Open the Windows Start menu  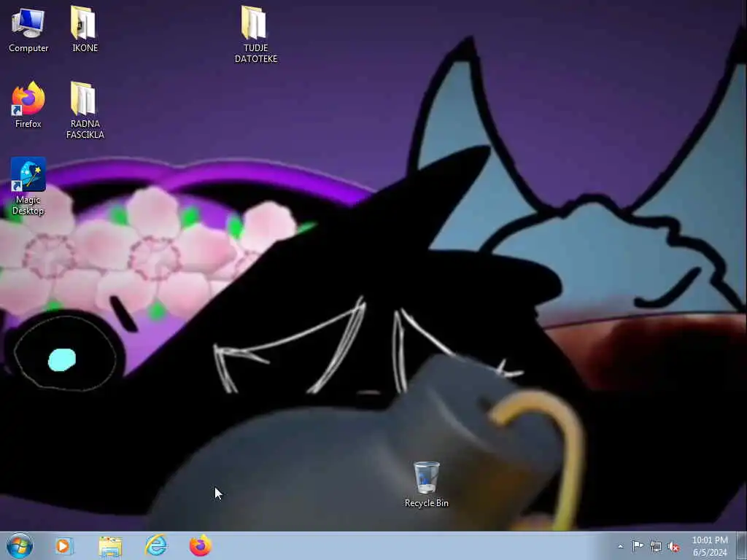click(x=20, y=545)
